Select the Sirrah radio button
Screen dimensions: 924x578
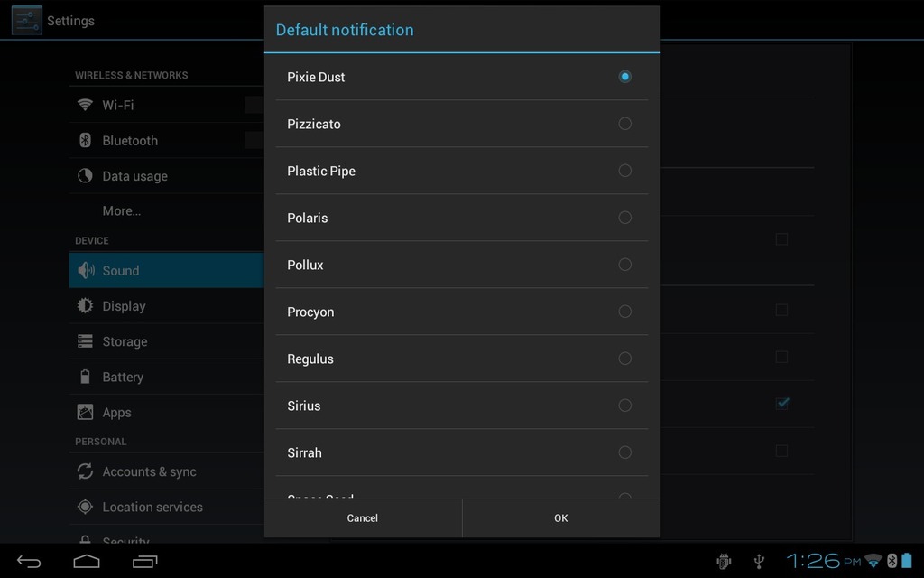624,452
